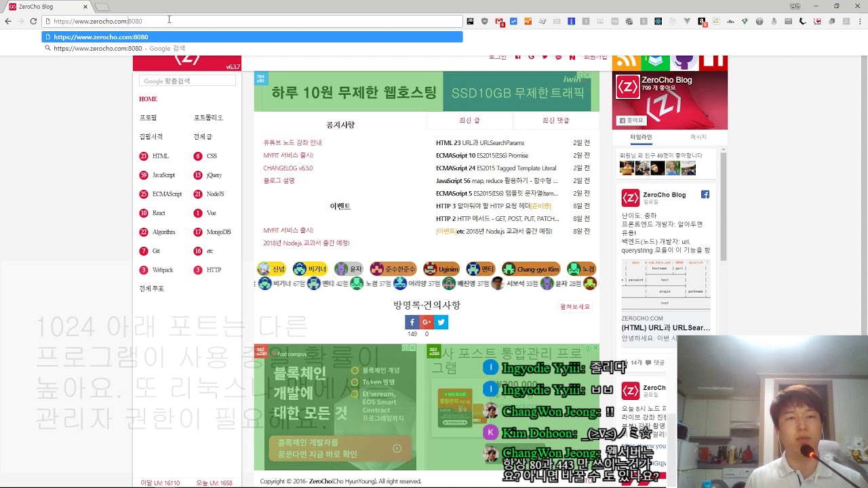Click the address bar URL field
Screen dimensions: 868x488
coord(253,21)
